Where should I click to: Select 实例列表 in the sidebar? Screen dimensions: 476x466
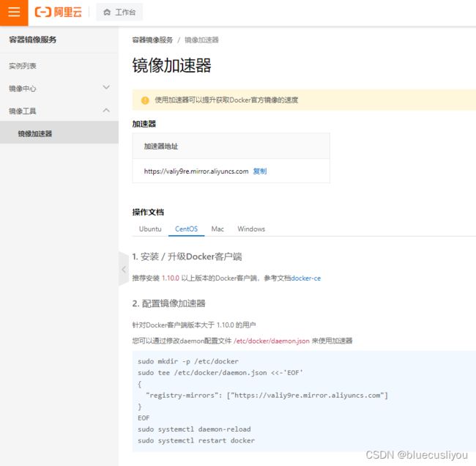pos(23,66)
